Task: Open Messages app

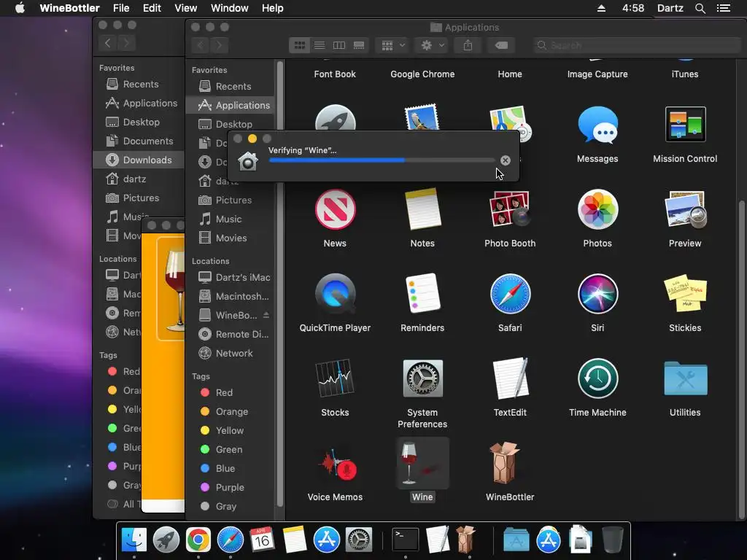Action: click(597, 125)
